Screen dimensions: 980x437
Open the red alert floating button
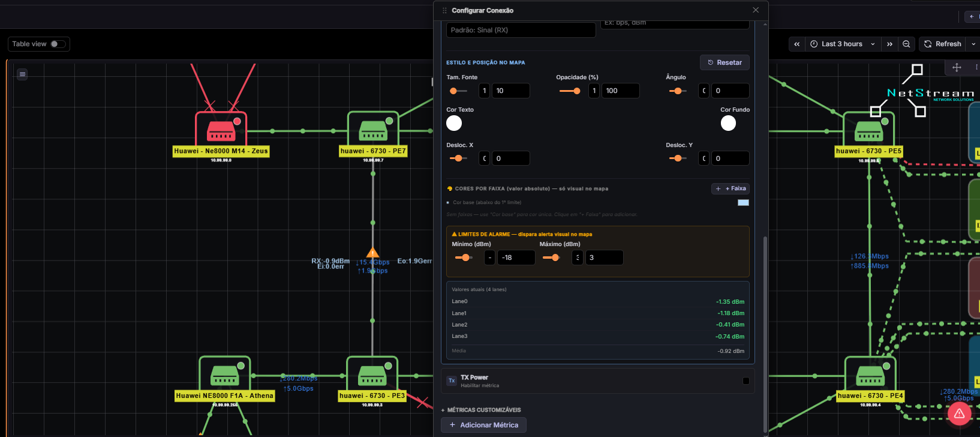pyautogui.click(x=959, y=413)
